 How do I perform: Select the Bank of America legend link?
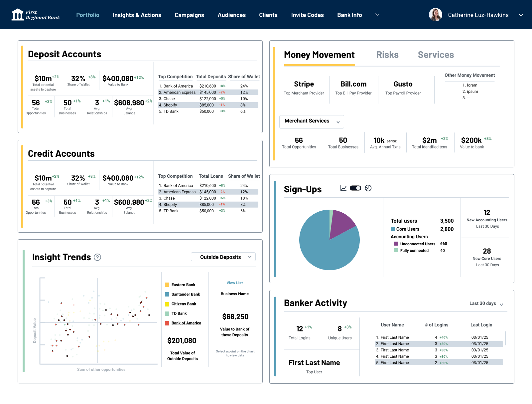pyautogui.click(x=186, y=323)
